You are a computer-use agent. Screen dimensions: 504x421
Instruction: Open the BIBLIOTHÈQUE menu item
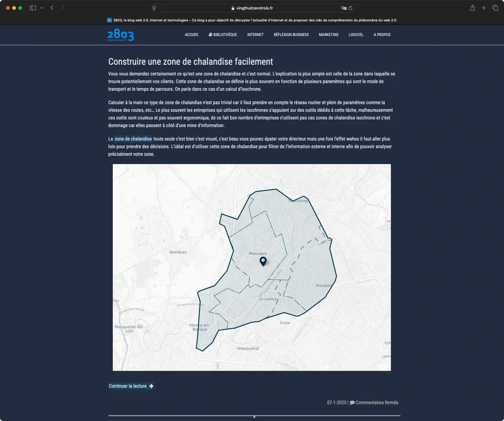point(223,35)
